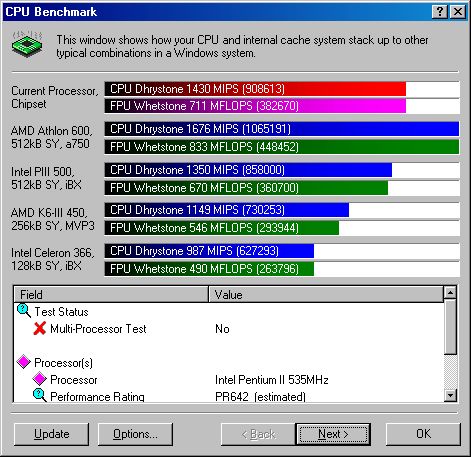The height and width of the screenshot is (457, 471).
Task: Click the Test Status magnifier icon
Action: click(x=24, y=311)
